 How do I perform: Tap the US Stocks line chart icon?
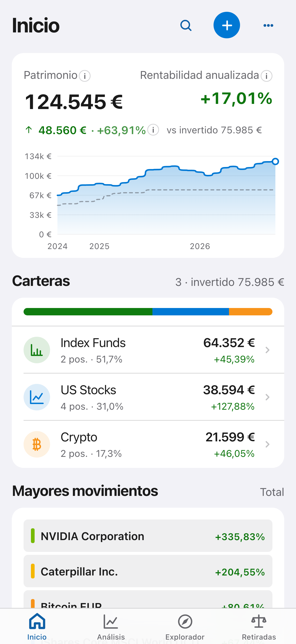coord(37,397)
